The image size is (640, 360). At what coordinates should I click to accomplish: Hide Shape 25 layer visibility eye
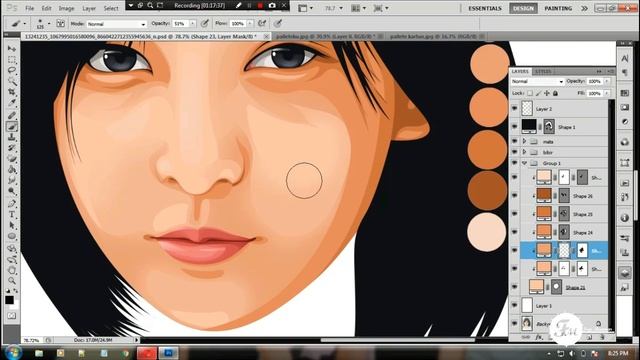pos(514,214)
